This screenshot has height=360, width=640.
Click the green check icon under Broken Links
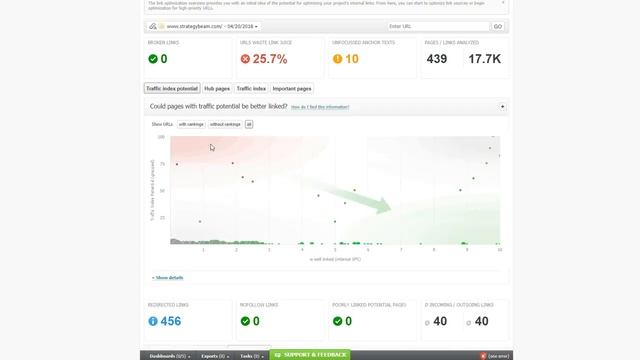[x=153, y=59]
